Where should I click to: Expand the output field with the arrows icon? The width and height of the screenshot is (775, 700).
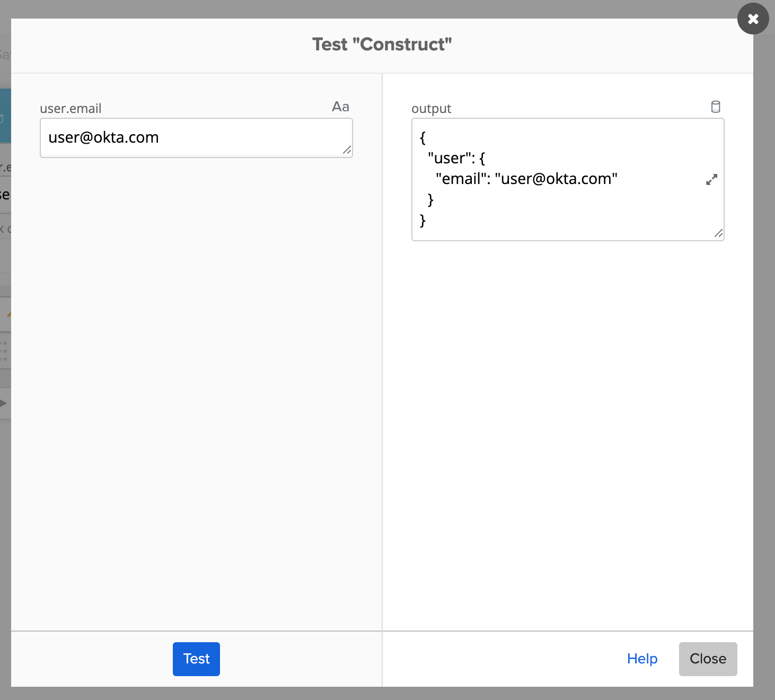pyautogui.click(x=711, y=180)
